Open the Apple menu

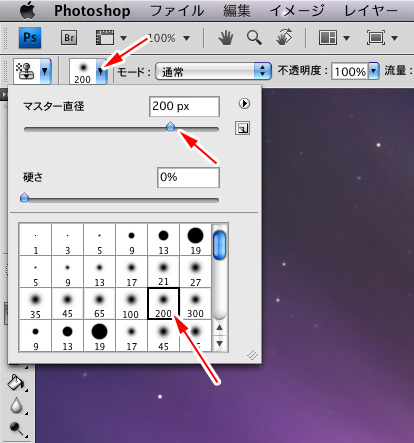[28, 10]
